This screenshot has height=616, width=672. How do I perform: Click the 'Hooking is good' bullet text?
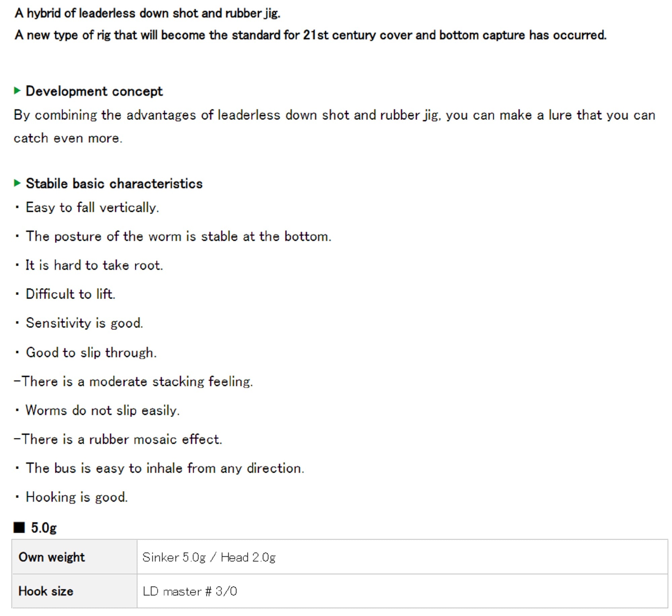(77, 497)
